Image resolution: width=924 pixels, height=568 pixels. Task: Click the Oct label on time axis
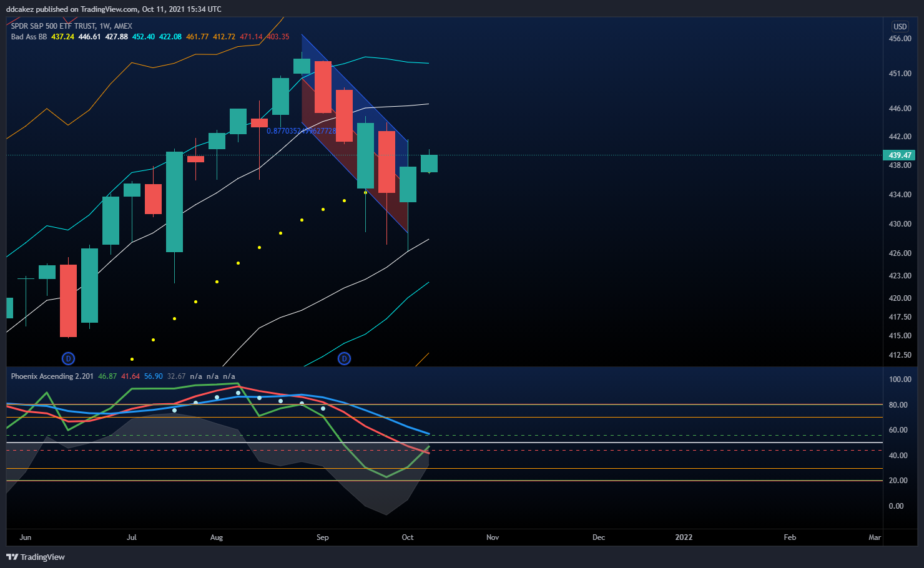408,537
